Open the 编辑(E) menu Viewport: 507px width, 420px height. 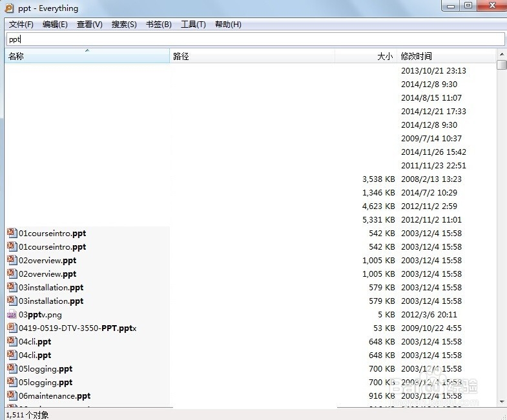coord(55,25)
